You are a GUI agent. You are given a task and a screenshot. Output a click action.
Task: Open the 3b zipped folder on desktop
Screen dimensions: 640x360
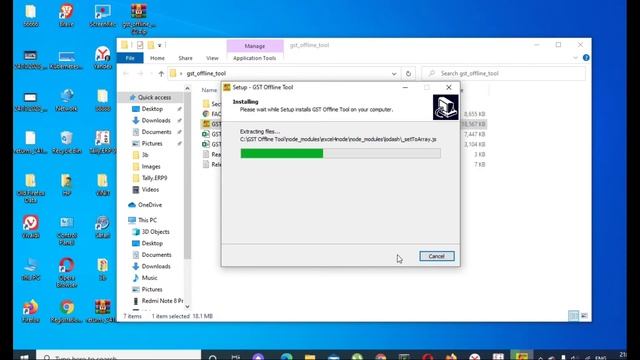click(x=102, y=269)
